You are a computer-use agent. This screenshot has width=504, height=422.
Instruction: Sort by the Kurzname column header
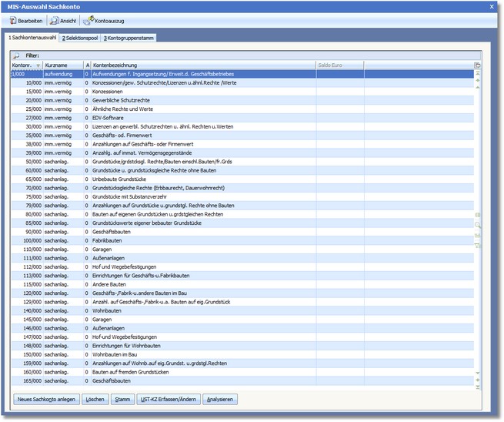pyautogui.click(x=62, y=65)
